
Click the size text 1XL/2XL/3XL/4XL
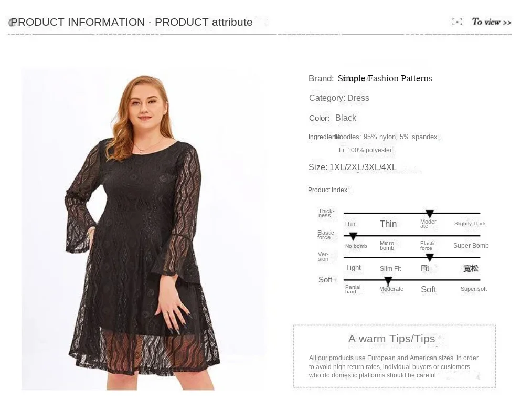pos(363,167)
